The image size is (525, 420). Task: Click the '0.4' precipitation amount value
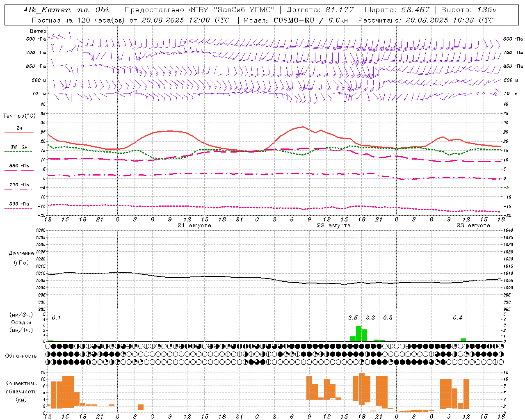[457, 317]
